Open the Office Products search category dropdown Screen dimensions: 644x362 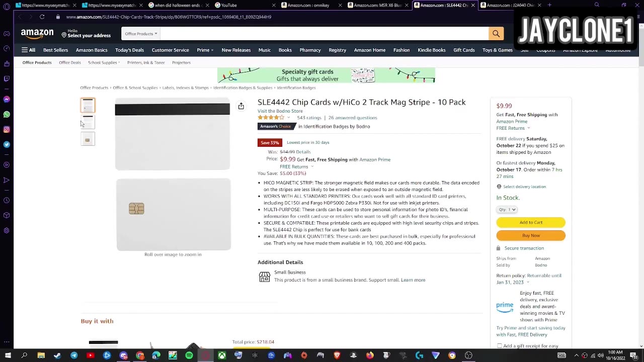click(141, 34)
